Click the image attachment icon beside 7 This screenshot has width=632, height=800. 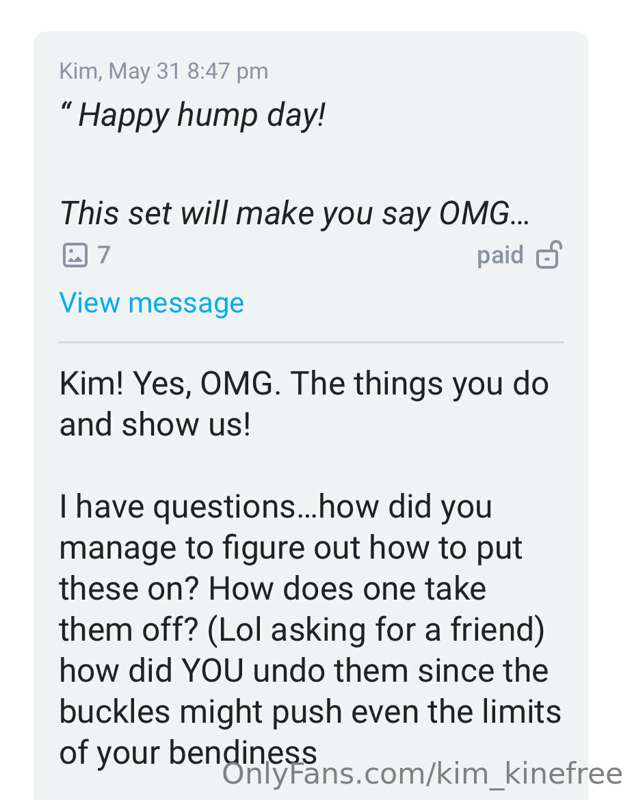tap(75, 255)
